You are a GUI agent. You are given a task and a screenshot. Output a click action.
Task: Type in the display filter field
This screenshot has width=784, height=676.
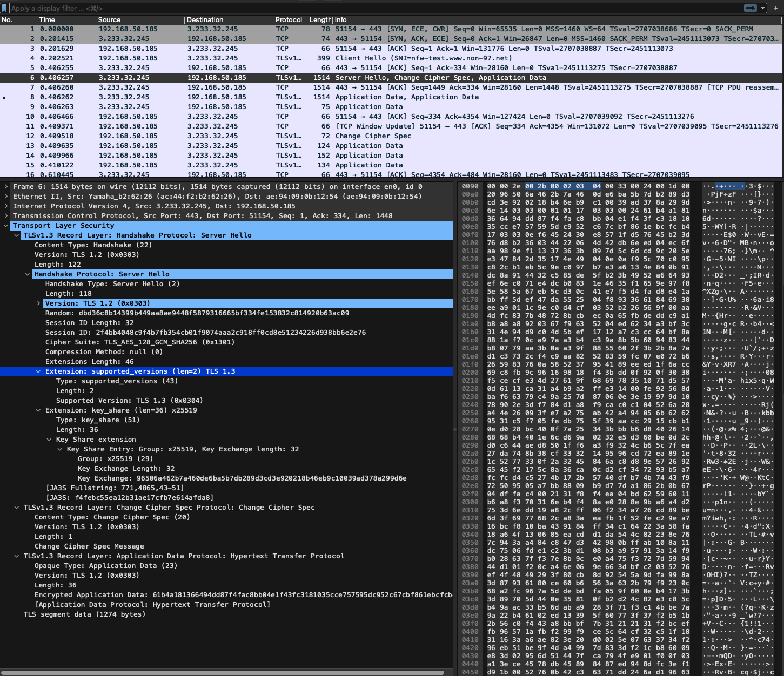click(324, 8)
